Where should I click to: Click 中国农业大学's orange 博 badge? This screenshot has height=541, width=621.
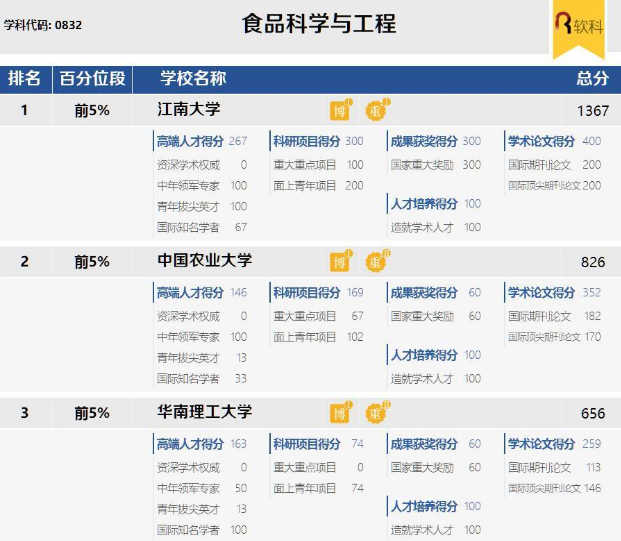[x=340, y=262]
